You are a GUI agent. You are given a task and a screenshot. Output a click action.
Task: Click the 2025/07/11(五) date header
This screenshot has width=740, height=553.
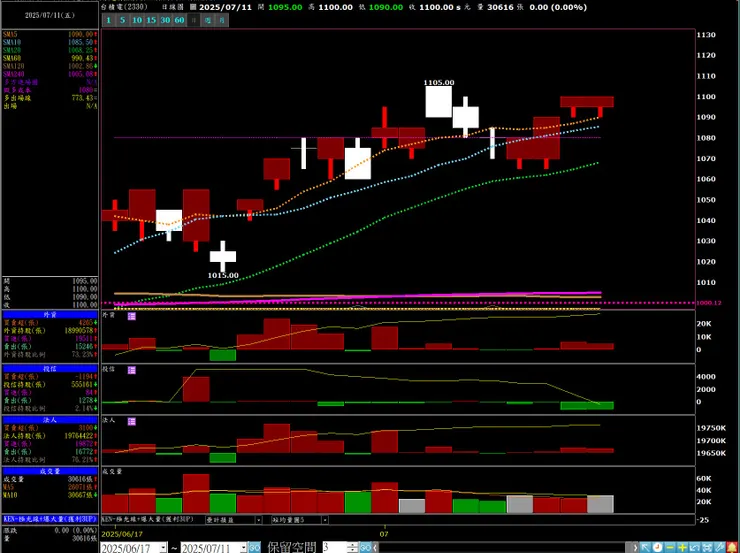click(50, 15)
